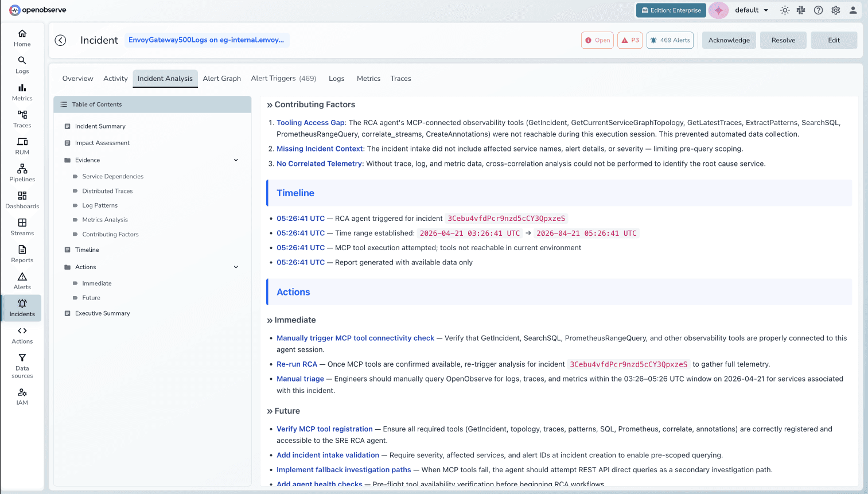
Task: Open Streams in the sidebar
Action: click(x=22, y=227)
